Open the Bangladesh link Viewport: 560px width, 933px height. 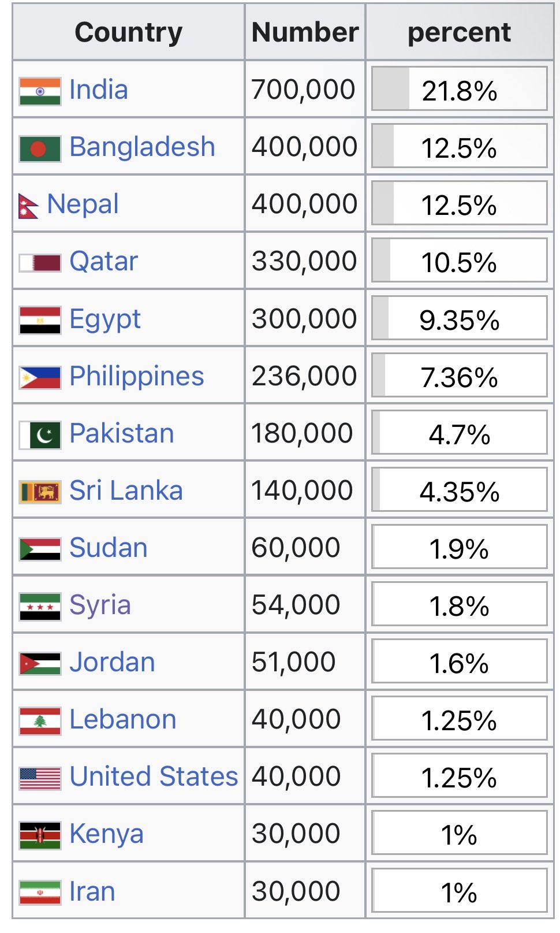coord(142,147)
